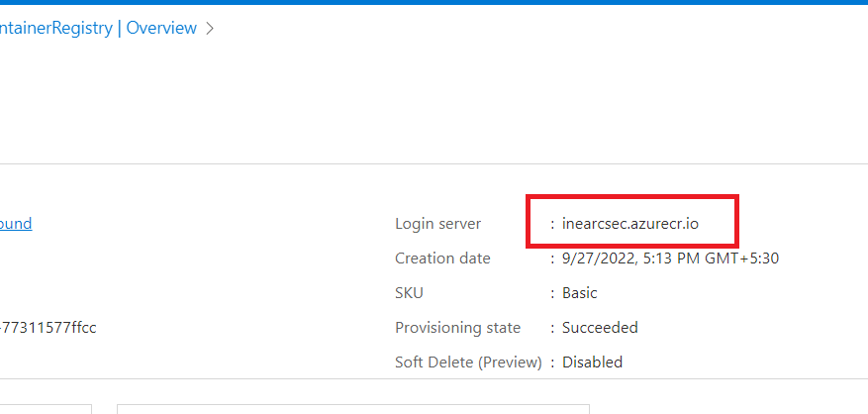Select the Succeeded provisioning state value
The width and height of the screenshot is (868, 414).
[600, 328]
